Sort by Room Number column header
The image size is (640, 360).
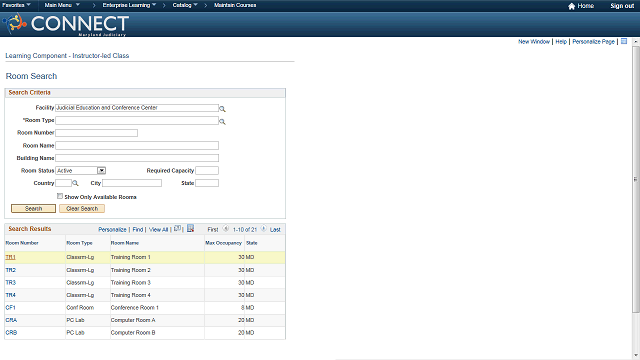(22, 243)
